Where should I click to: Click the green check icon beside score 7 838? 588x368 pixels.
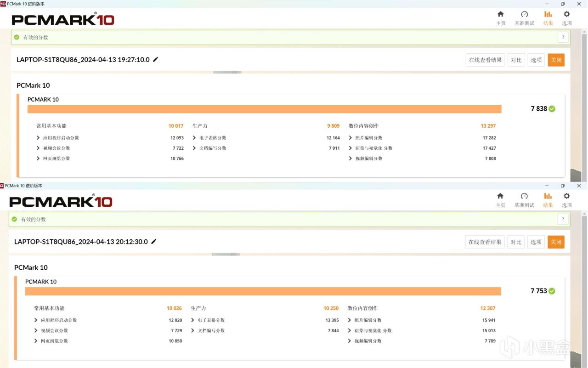(552, 109)
